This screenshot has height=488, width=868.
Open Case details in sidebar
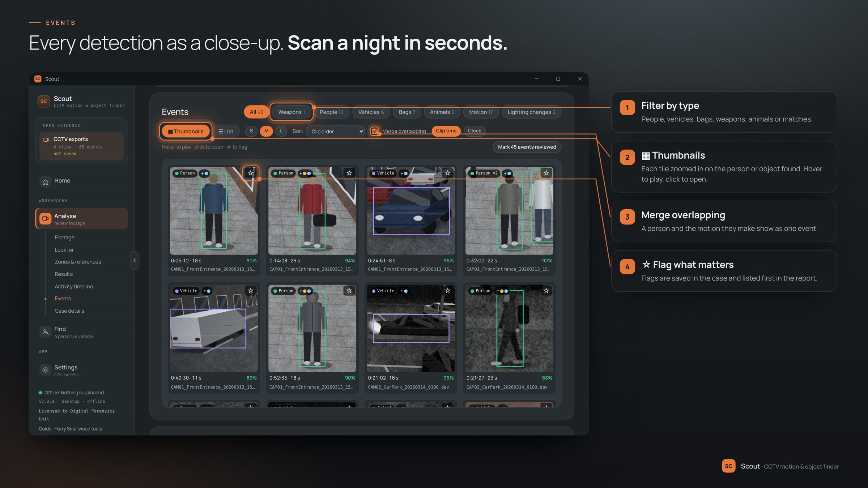tap(69, 311)
